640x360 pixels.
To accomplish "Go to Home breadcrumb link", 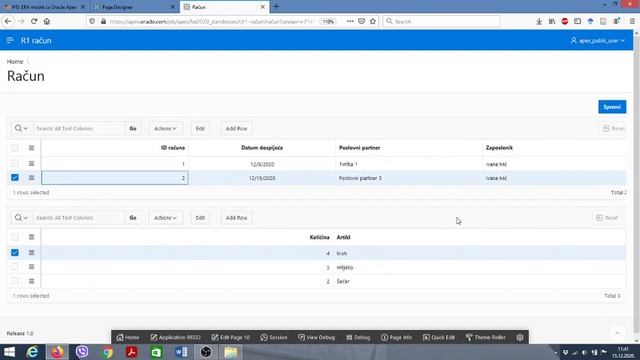I will 15,62.
